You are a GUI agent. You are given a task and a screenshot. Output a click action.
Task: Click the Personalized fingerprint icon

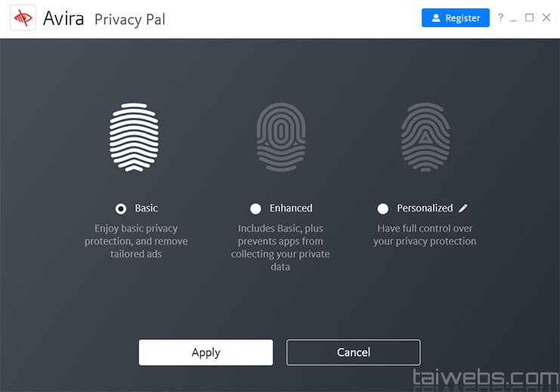point(425,137)
